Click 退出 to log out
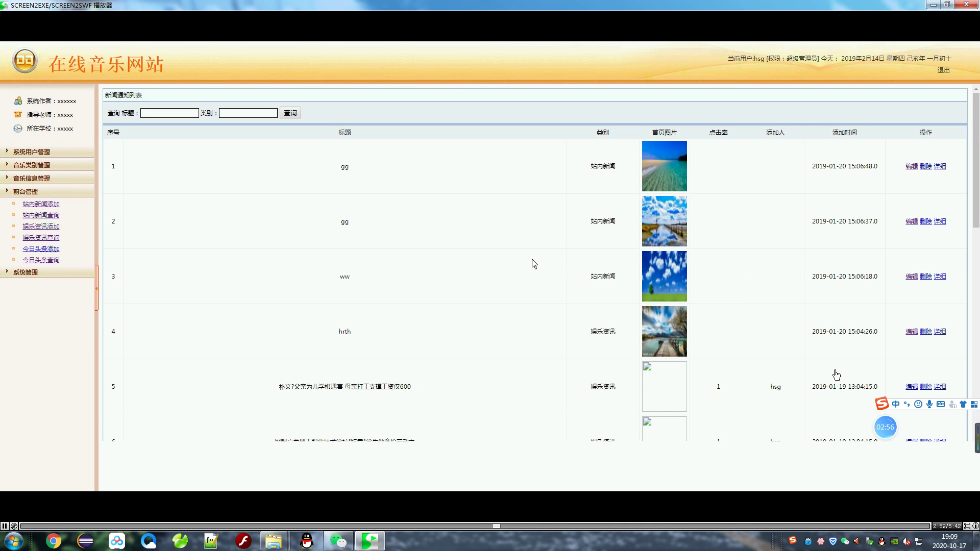This screenshot has height=551, width=980. coord(943,70)
